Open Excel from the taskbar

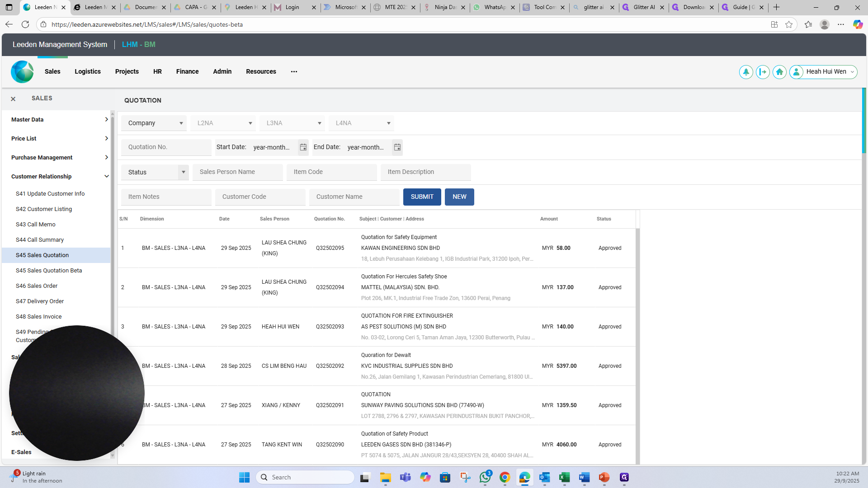[564, 477]
